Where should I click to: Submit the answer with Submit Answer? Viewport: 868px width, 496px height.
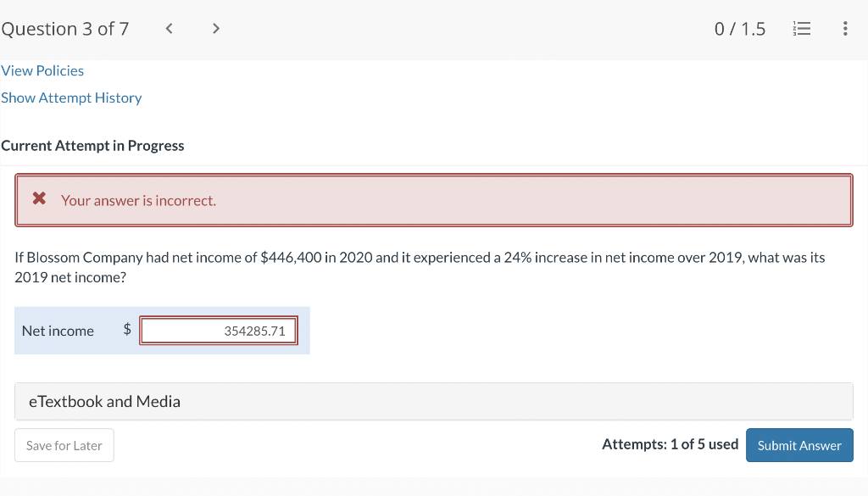[x=799, y=445]
